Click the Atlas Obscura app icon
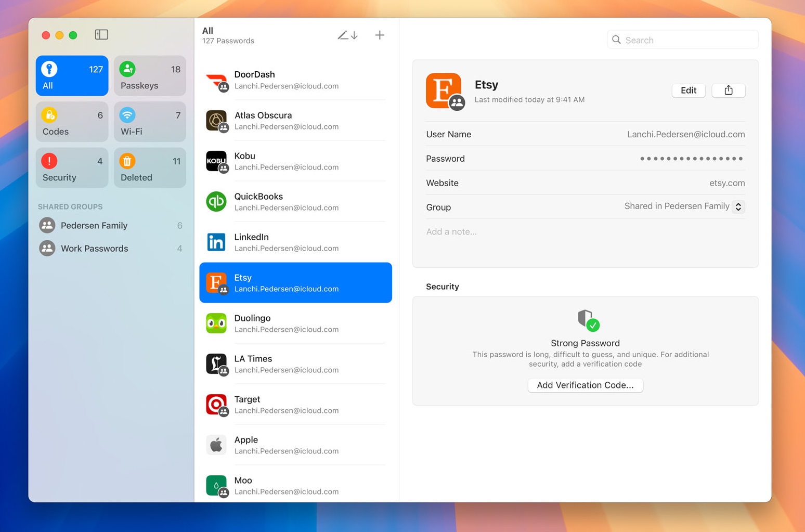Screen dimensions: 805x532 pos(216,121)
